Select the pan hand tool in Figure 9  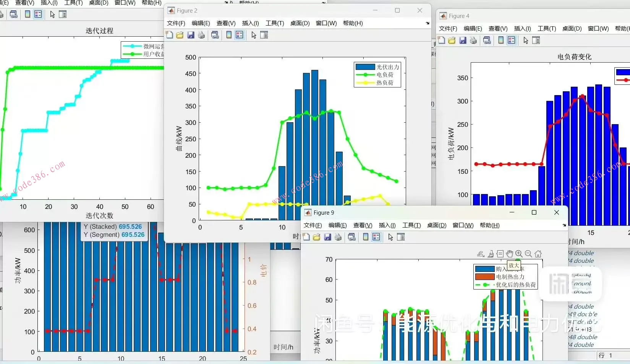point(509,254)
